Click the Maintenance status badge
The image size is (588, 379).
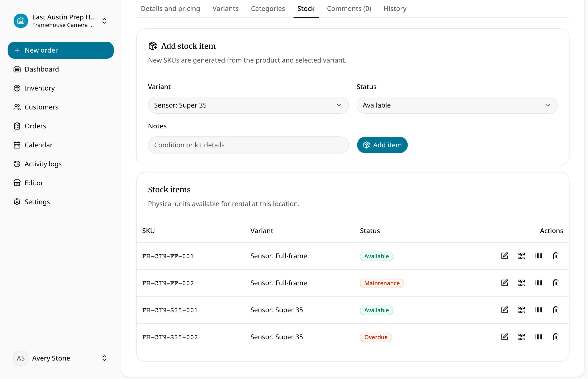[381, 283]
